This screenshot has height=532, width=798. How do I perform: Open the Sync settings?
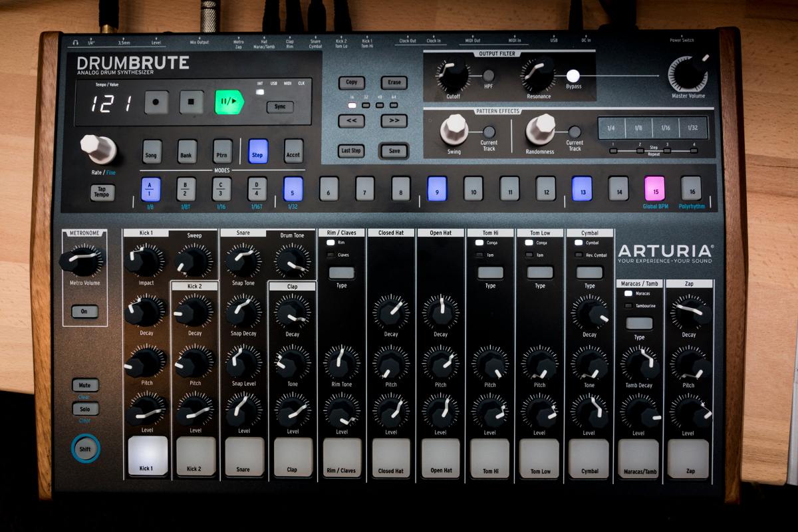pyautogui.click(x=279, y=106)
